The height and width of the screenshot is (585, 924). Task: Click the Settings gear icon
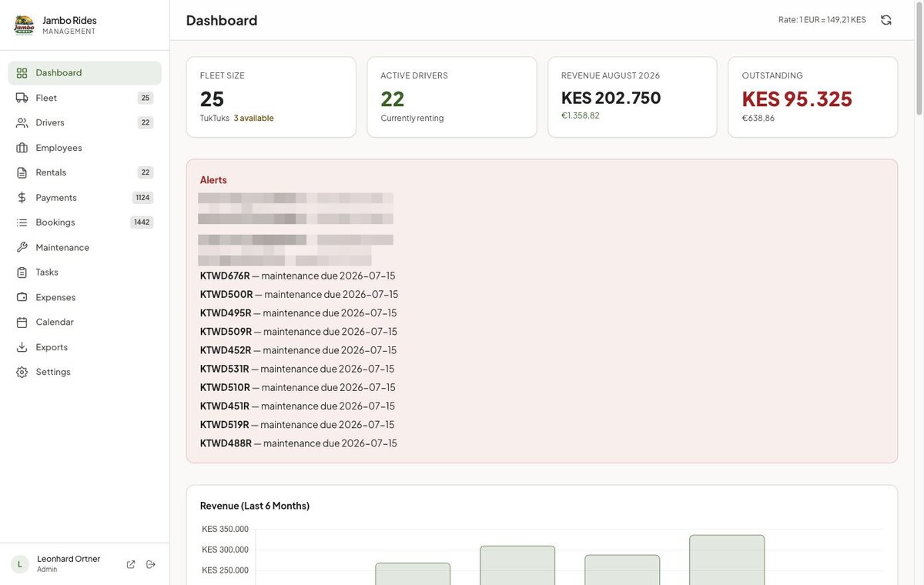(22, 372)
